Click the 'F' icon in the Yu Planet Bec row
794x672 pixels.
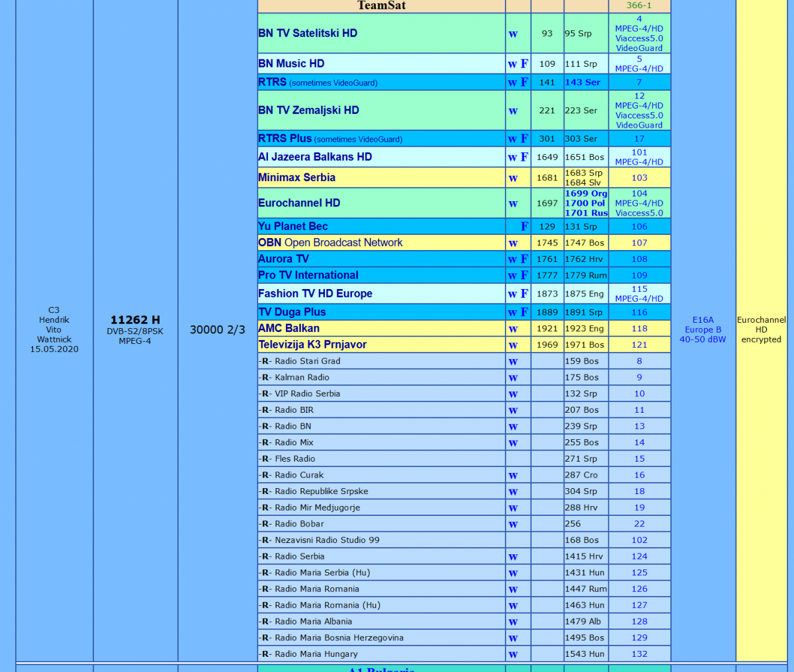[x=525, y=227]
